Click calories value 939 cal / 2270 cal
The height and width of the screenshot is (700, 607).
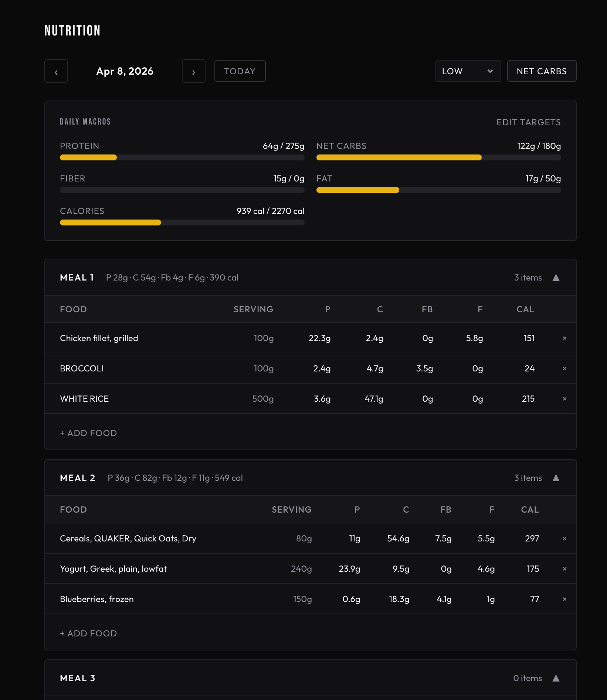pyautogui.click(x=271, y=211)
